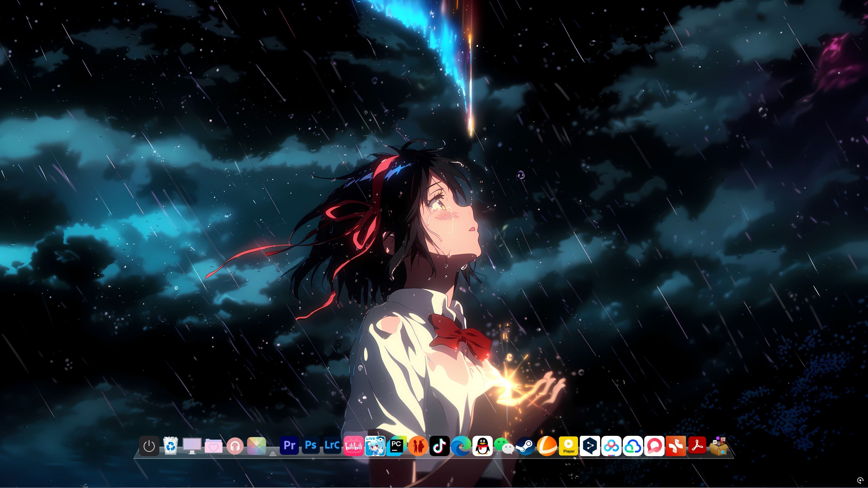Open the orange two-silhouettes game icon
868x488 pixels.
point(418,446)
